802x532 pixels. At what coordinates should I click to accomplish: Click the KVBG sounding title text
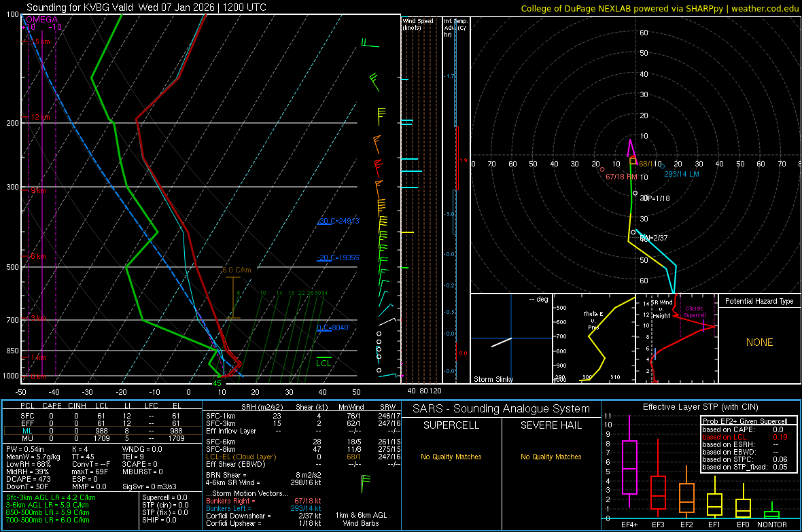pos(146,7)
